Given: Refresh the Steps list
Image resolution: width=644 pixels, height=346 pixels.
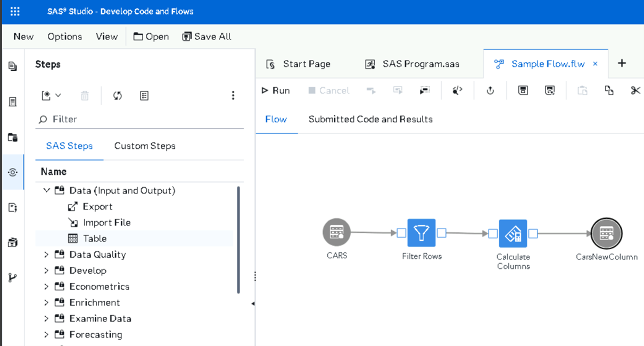Looking at the screenshot, I should tap(118, 96).
